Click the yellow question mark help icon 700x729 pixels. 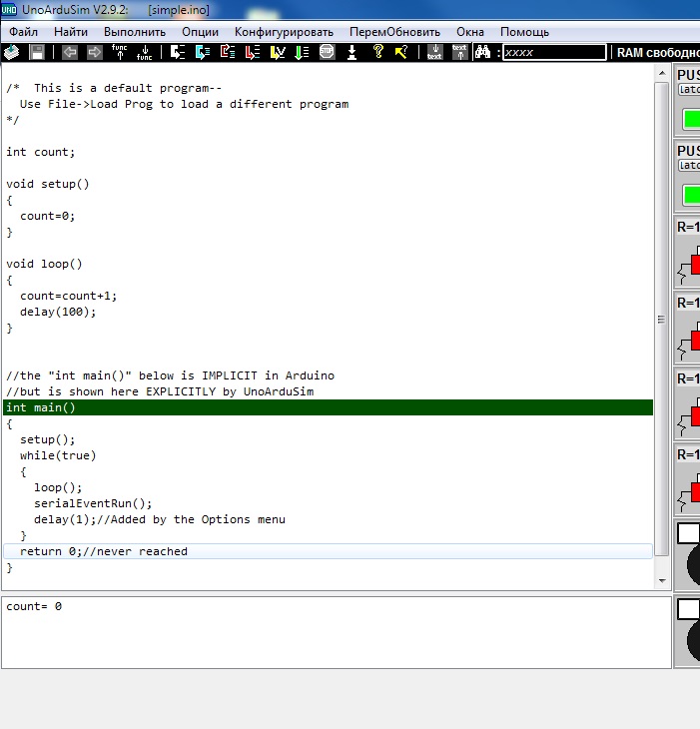[x=378, y=52]
